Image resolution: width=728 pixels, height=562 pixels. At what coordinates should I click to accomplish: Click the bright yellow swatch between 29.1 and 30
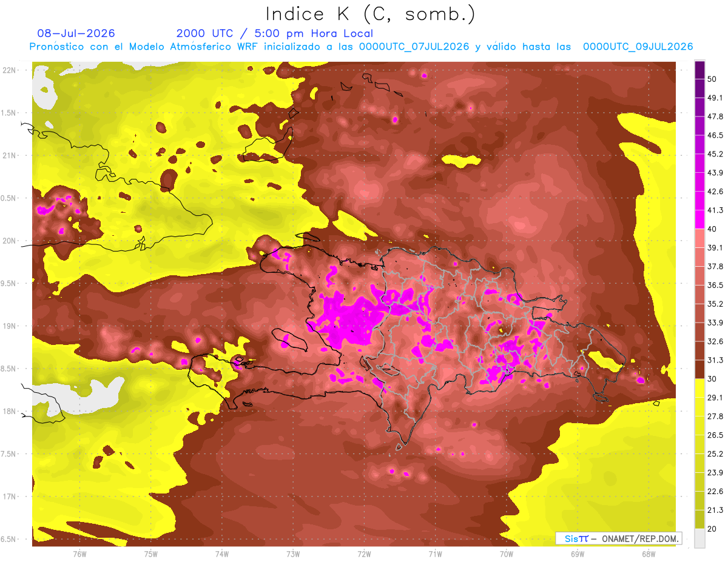click(699, 388)
